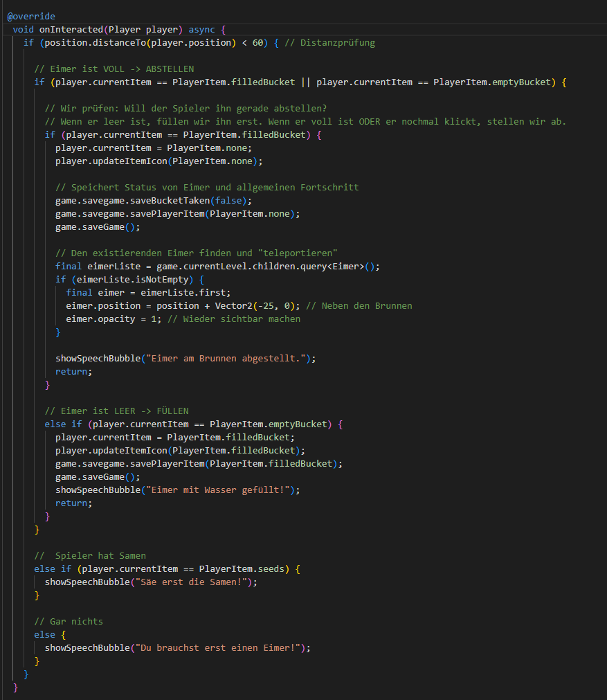The width and height of the screenshot is (607, 700).
Task: Click eimerListe.first expression
Action: click(x=197, y=293)
